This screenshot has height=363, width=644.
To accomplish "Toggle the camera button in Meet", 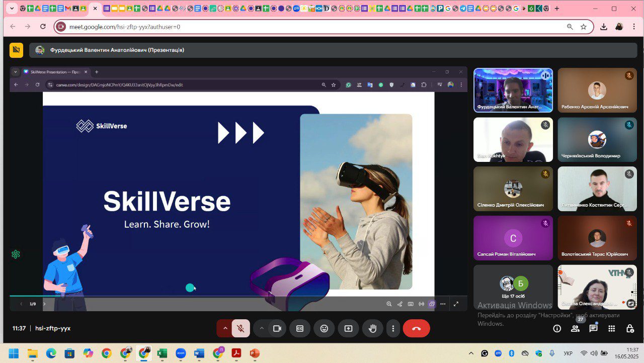I will [x=277, y=328].
